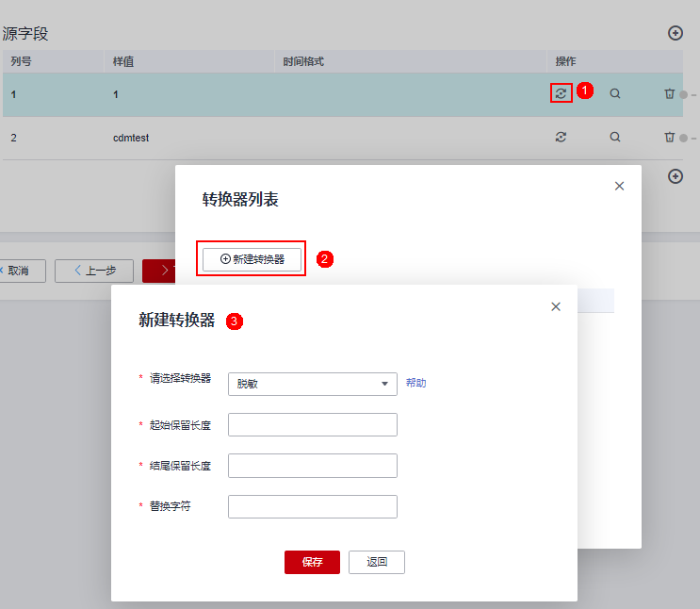Click search icon in row 1
Screen dimensions: 700x609
pos(615,93)
